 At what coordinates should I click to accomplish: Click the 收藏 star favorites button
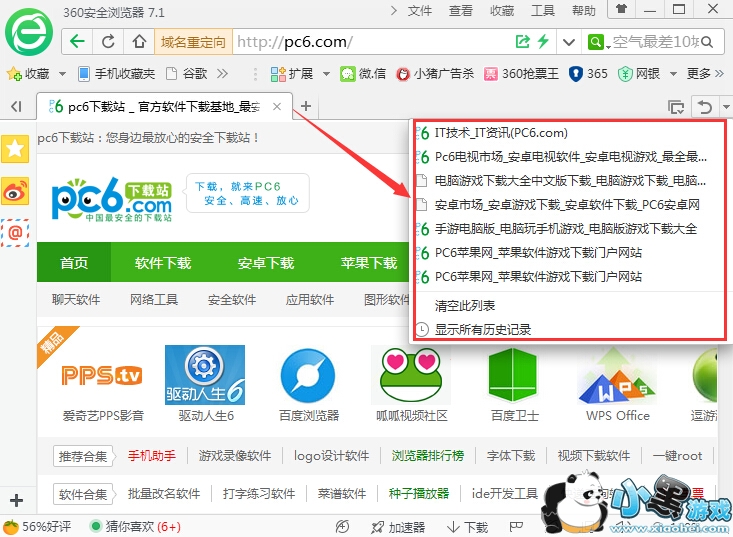click(28, 74)
